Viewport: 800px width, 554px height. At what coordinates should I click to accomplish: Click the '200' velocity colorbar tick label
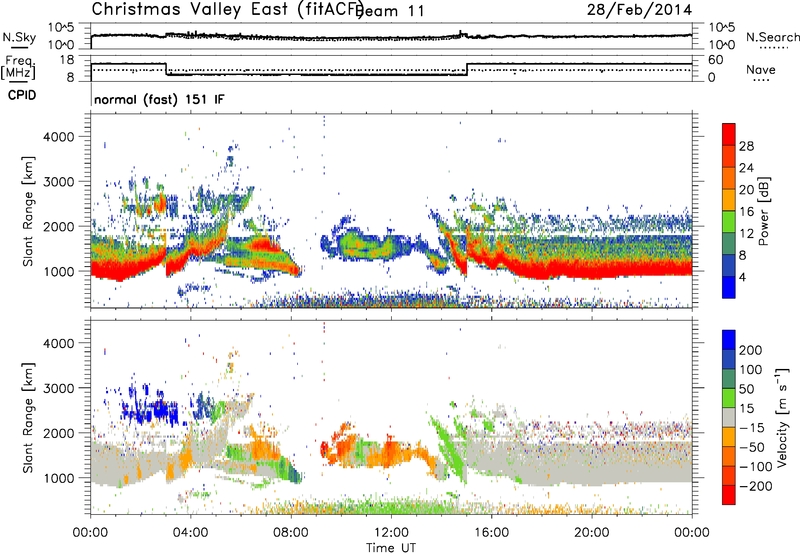[751, 350]
